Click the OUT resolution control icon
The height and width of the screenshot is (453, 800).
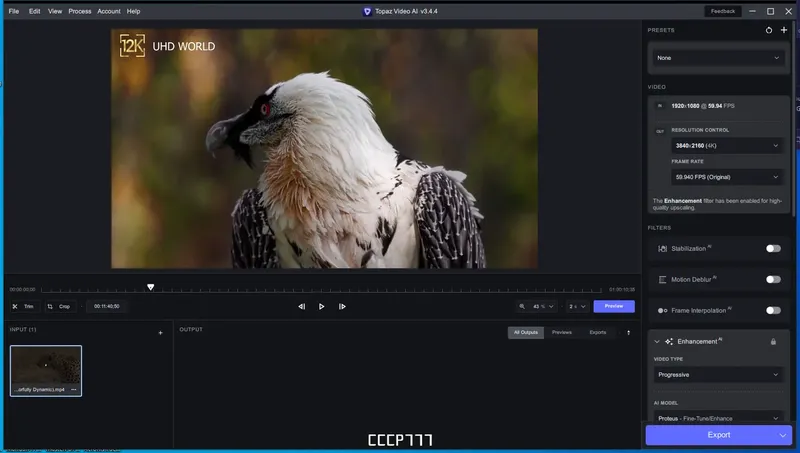pos(660,131)
